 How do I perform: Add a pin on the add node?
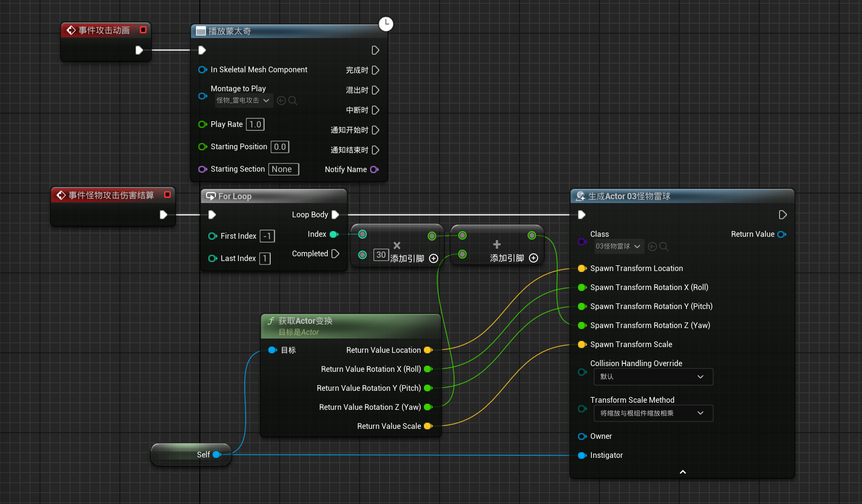pyautogui.click(x=533, y=258)
